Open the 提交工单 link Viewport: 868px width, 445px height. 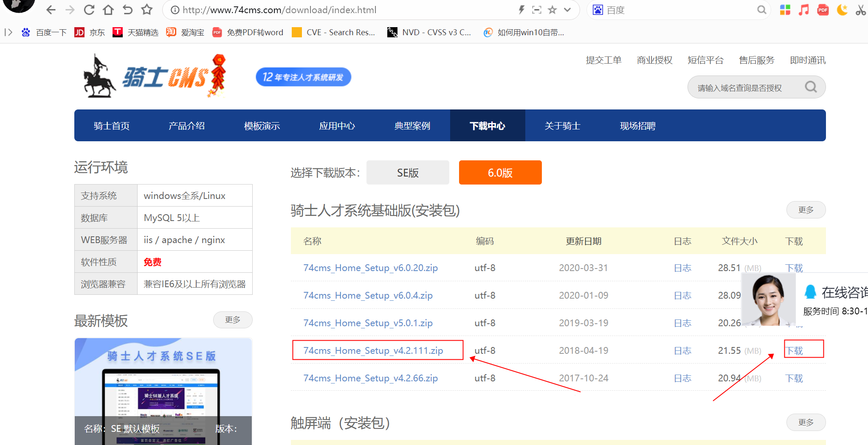click(603, 60)
